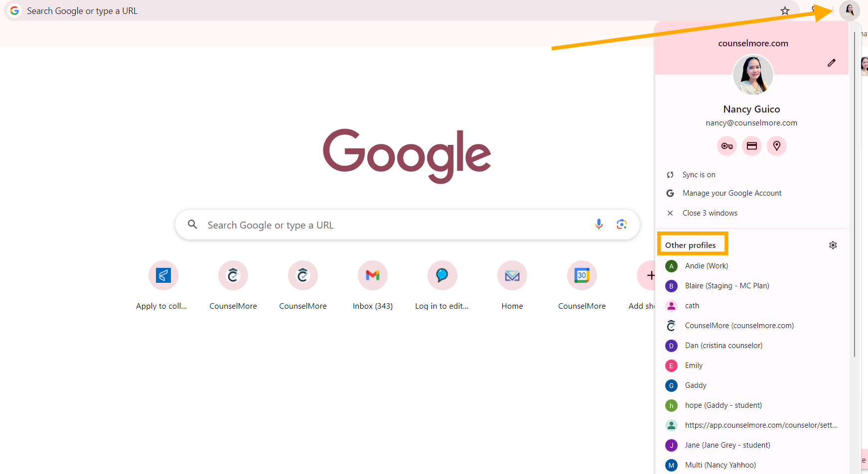The width and height of the screenshot is (868, 474).
Task: Open the Home shortcut icon
Action: pyautogui.click(x=512, y=275)
